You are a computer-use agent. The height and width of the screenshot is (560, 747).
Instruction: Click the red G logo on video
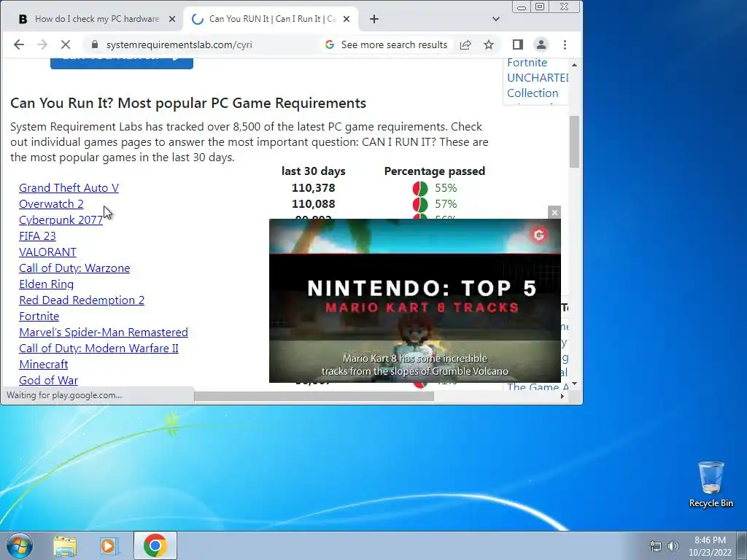click(539, 235)
